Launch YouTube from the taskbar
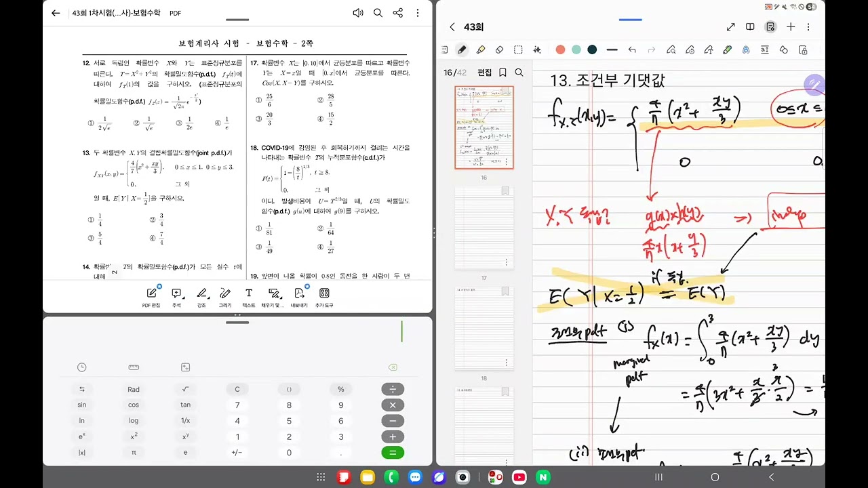Image resolution: width=868 pixels, height=488 pixels. click(x=519, y=477)
